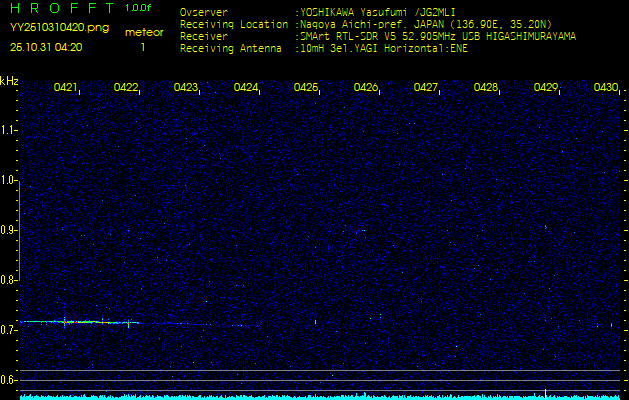Click the 0421 time marker
Viewport: 629px width, 400px height.
[x=66, y=88]
